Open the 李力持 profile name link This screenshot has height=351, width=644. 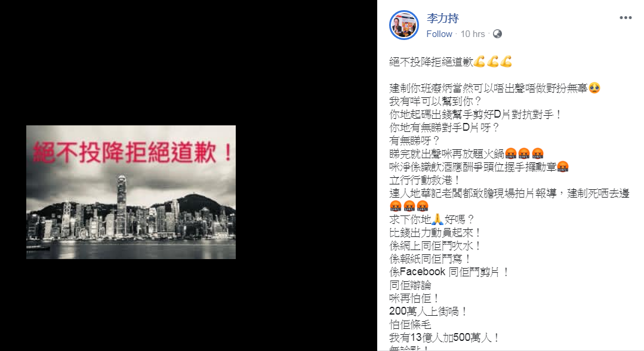click(x=442, y=19)
